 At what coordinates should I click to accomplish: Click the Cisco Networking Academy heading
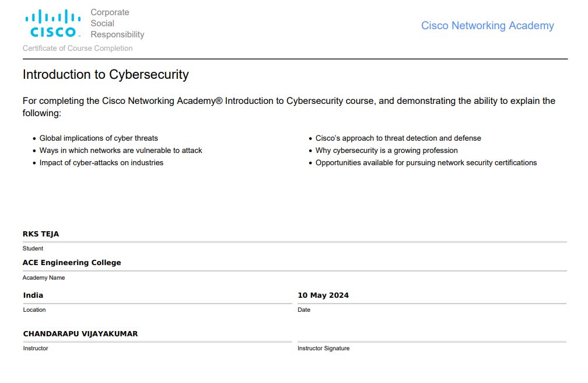point(487,26)
